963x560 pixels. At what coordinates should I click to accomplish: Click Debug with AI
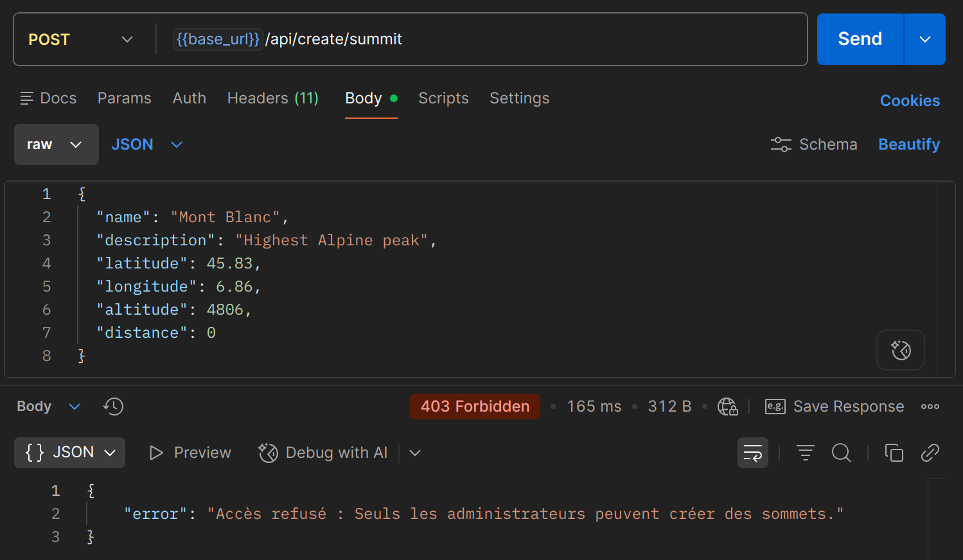(323, 453)
